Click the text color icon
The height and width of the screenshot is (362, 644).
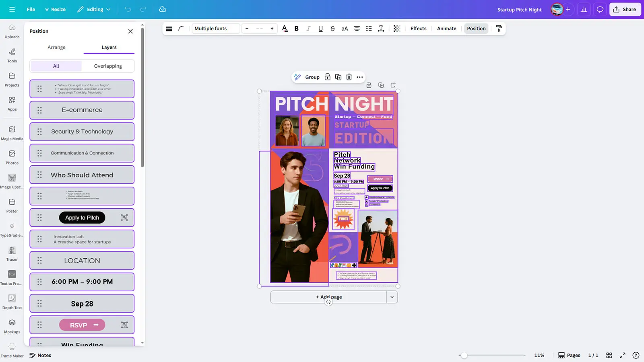[285, 29]
